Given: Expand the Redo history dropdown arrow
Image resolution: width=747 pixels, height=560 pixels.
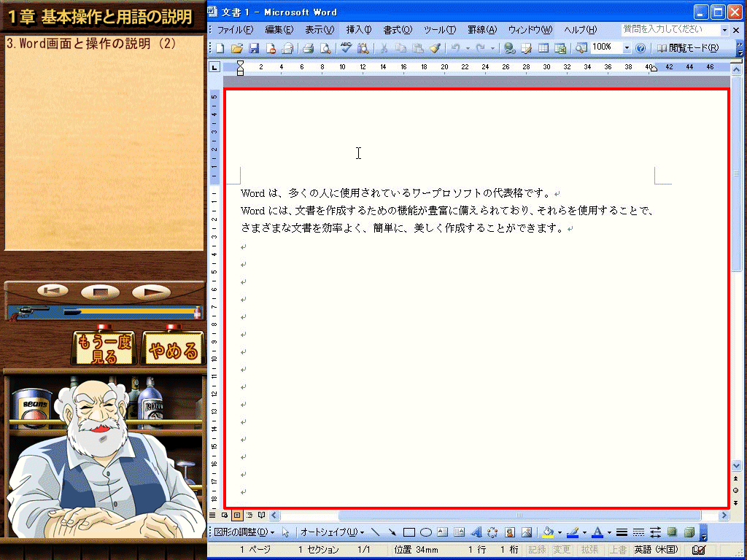Looking at the screenshot, I should pyautogui.click(x=492, y=48).
